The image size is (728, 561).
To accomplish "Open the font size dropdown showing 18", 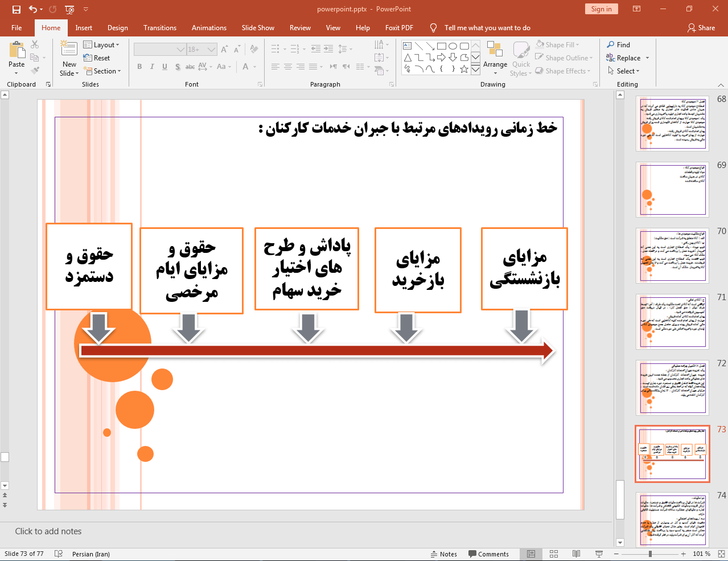I will pyautogui.click(x=212, y=50).
